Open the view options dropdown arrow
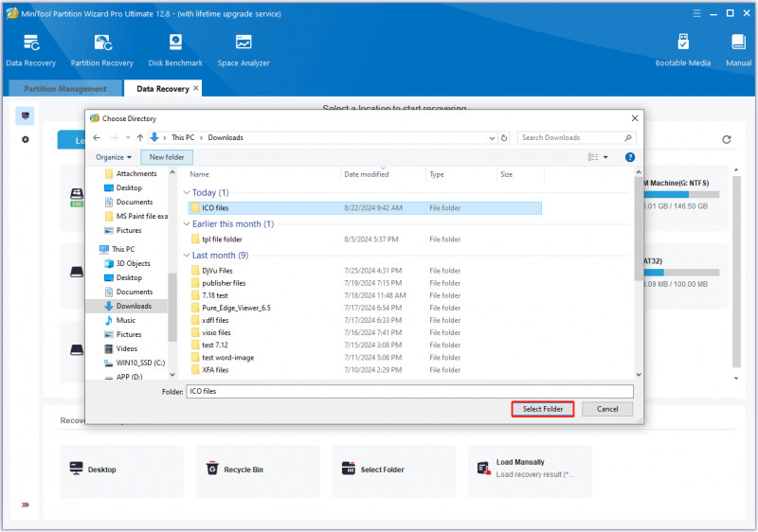 605,157
